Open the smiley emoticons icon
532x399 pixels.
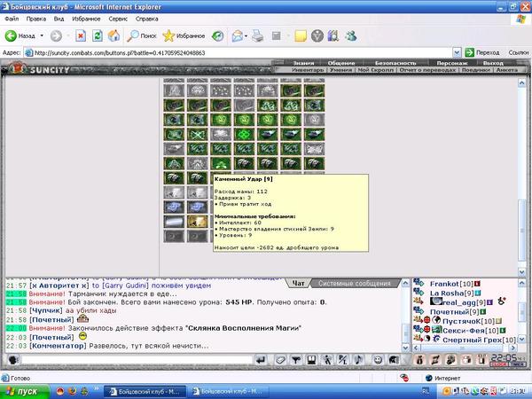tap(378, 360)
